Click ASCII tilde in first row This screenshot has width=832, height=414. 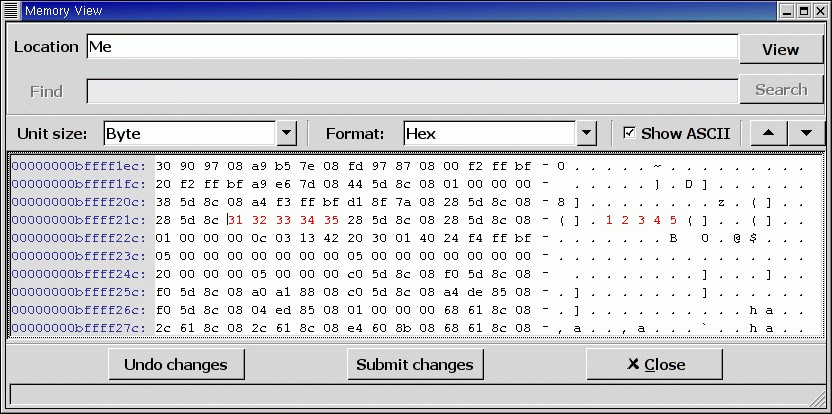(x=657, y=166)
